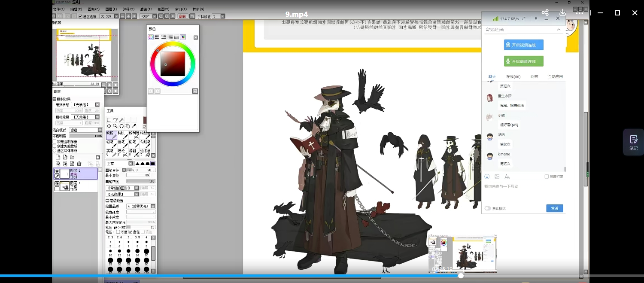Zoom in in navigator with plus button
The height and width of the screenshot is (283, 644).
[x=109, y=85]
